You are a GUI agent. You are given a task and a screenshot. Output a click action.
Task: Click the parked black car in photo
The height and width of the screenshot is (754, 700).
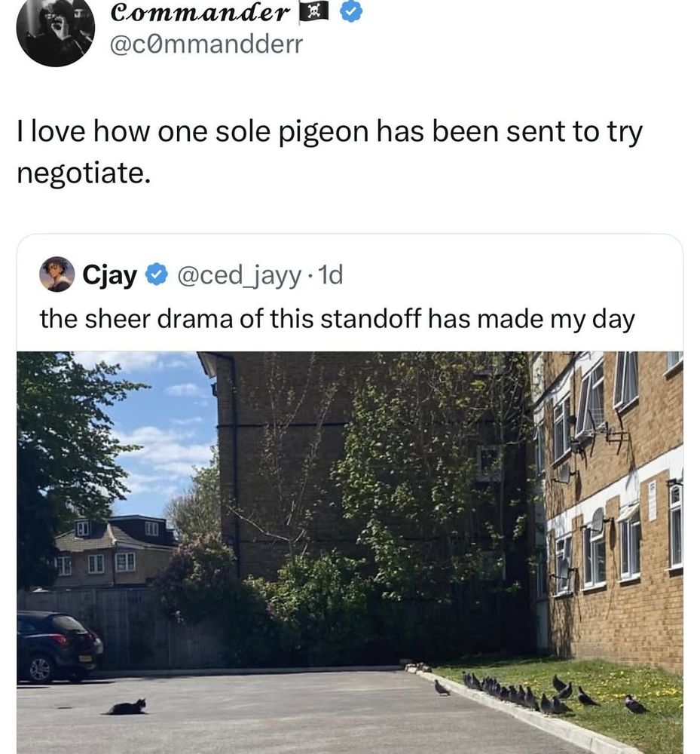coord(60,647)
